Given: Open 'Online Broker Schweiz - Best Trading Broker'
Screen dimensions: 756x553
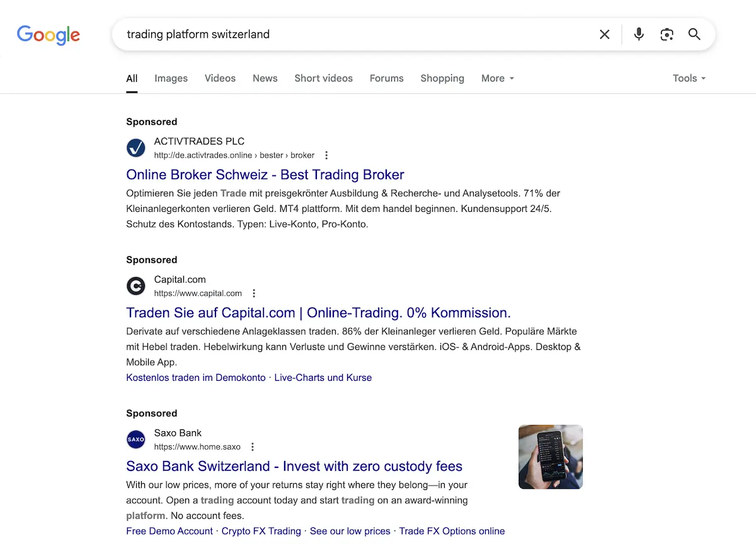Looking at the screenshot, I should 265,175.
